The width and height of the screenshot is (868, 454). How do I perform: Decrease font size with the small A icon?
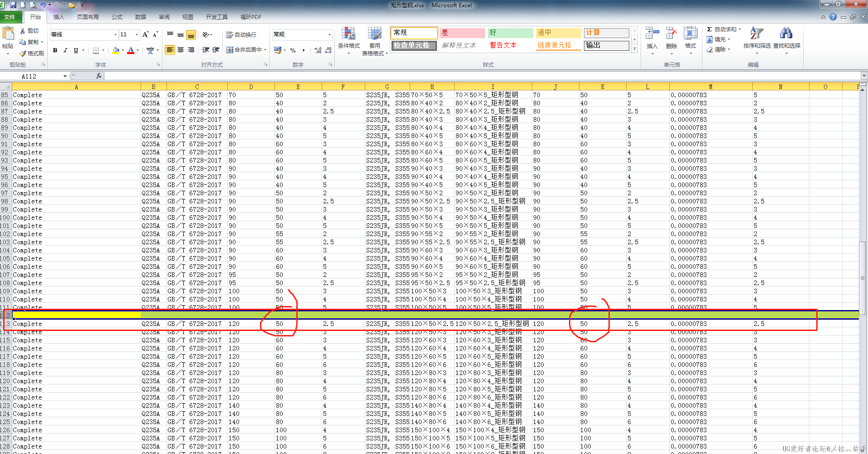click(x=155, y=35)
